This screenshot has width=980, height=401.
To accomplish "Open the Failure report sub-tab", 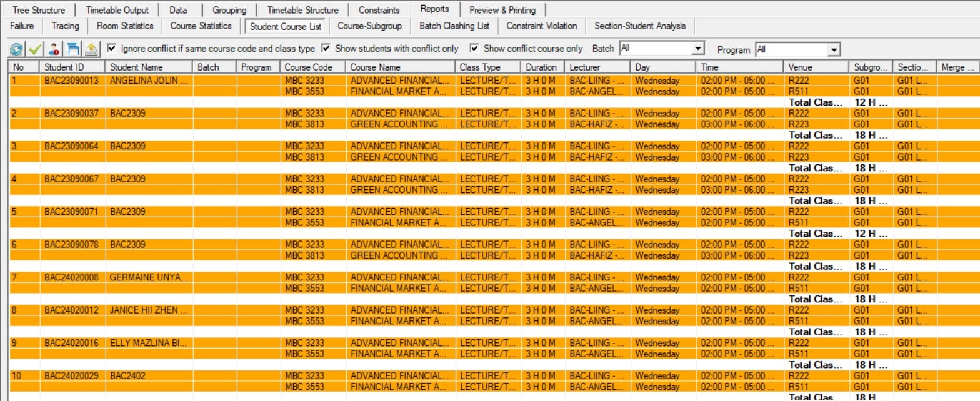I will tap(21, 26).
